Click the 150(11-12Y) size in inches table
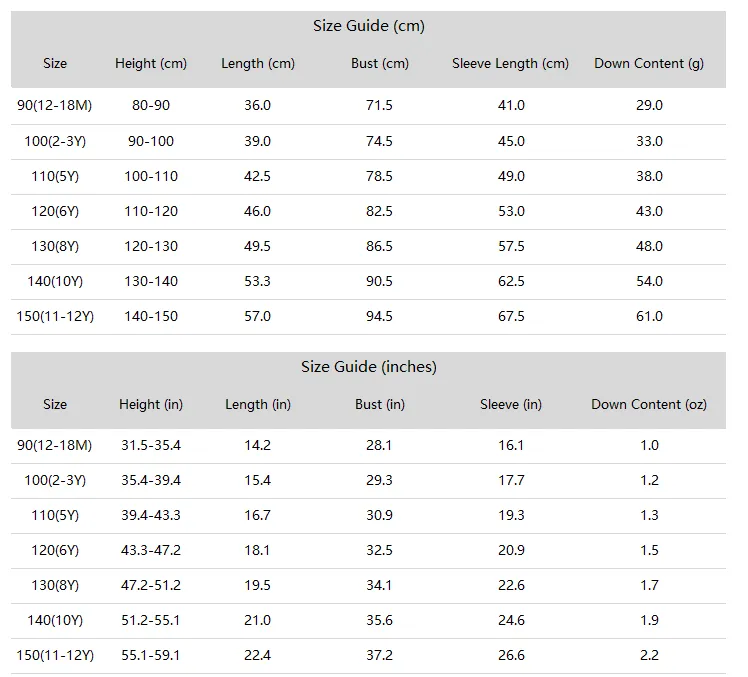748x677 pixels. click(x=55, y=655)
